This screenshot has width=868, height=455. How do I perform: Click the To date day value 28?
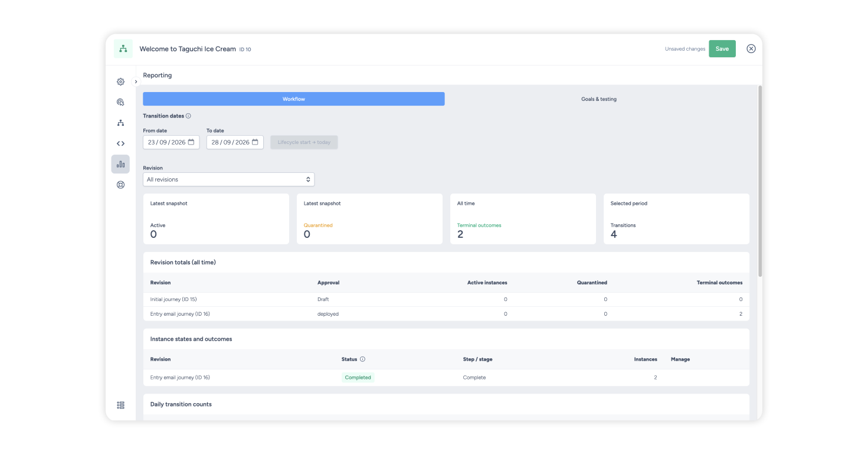click(x=215, y=142)
